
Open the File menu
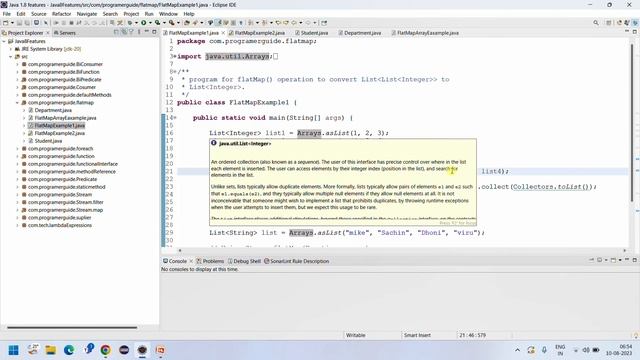tap(7, 14)
